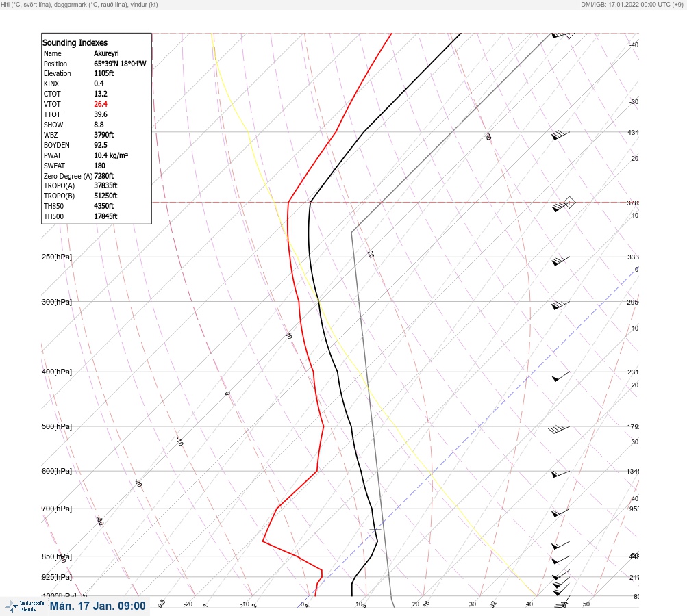
Task: Click the PWAT value 10.4 kg/m²
Action: click(111, 155)
